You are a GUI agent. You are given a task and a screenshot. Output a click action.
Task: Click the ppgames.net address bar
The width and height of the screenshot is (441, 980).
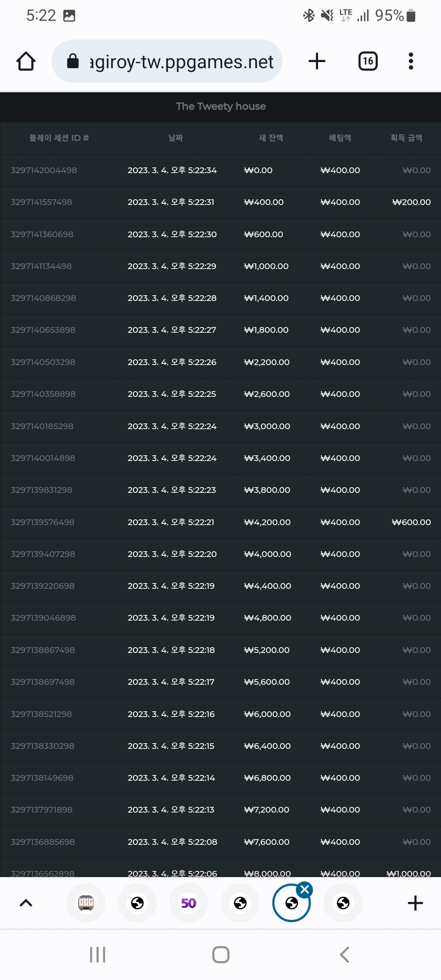pos(167,61)
